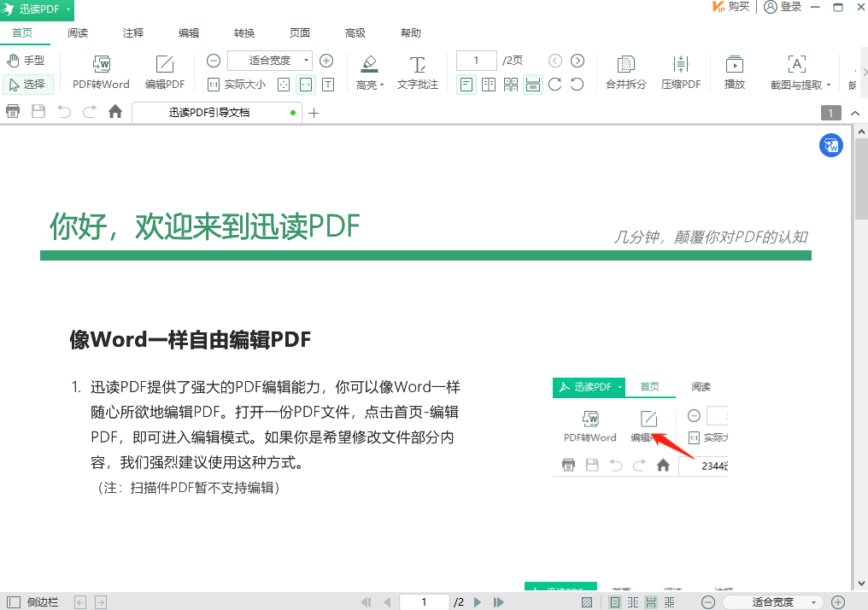Click the tab count badge 1
The height and width of the screenshot is (610, 868).
tap(831, 113)
